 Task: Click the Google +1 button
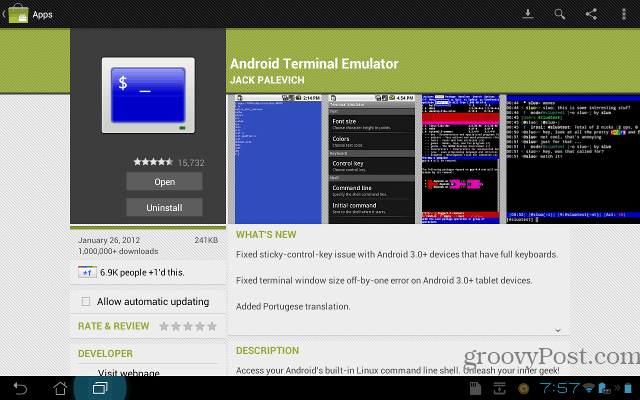(87, 272)
